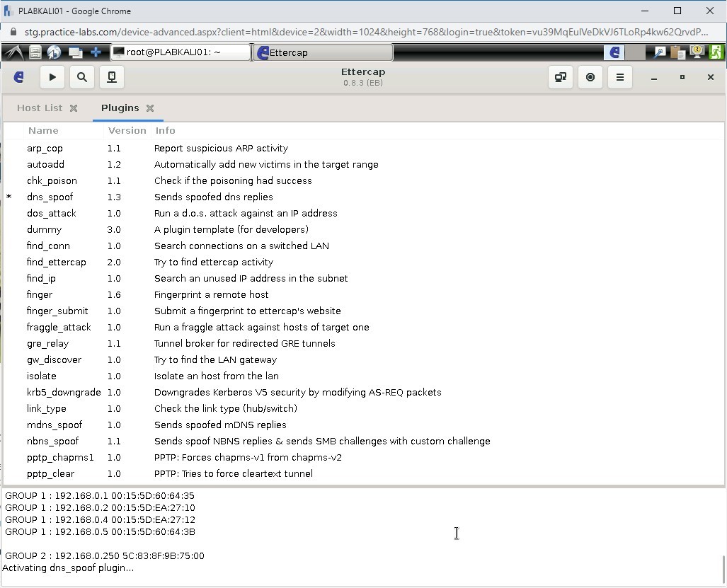The height and width of the screenshot is (588, 727).
Task: Scan for hosts using the magnifier icon
Action: click(81, 77)
